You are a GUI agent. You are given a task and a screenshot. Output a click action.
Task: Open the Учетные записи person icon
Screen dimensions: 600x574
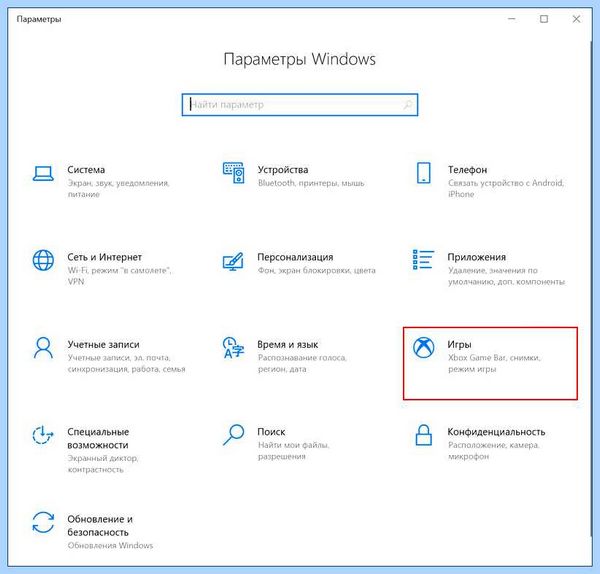coord(43,347)
